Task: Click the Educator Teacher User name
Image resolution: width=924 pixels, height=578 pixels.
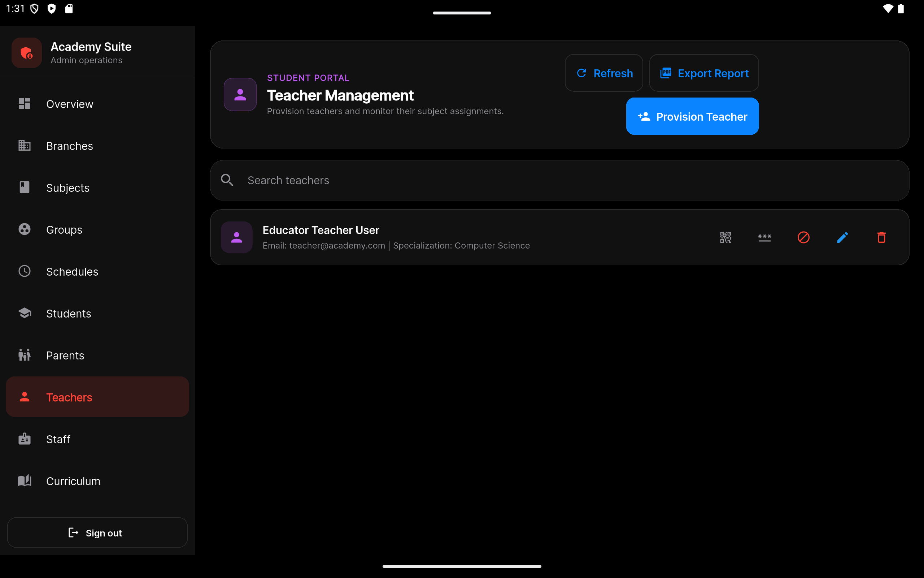Action: [x=321, y=230]
